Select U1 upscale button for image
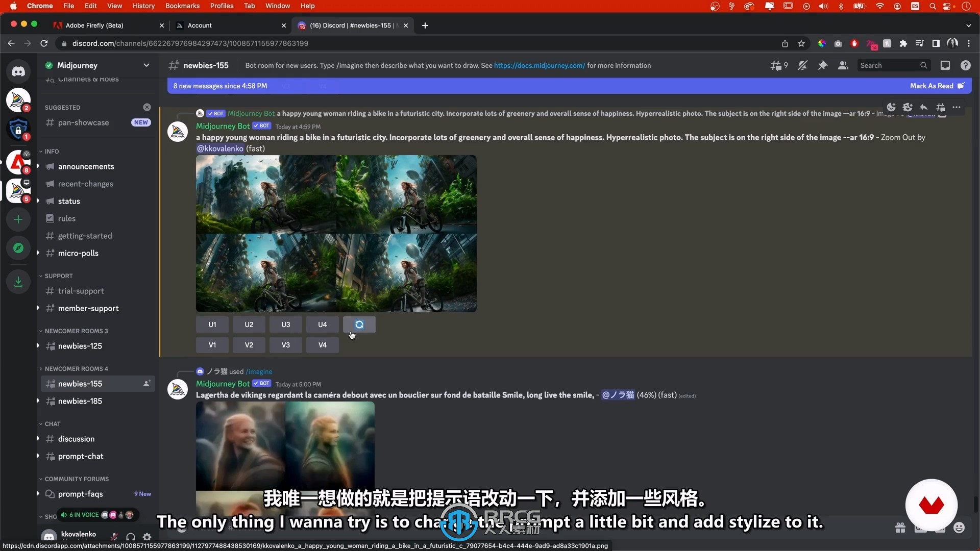 [x=213, y=324]
